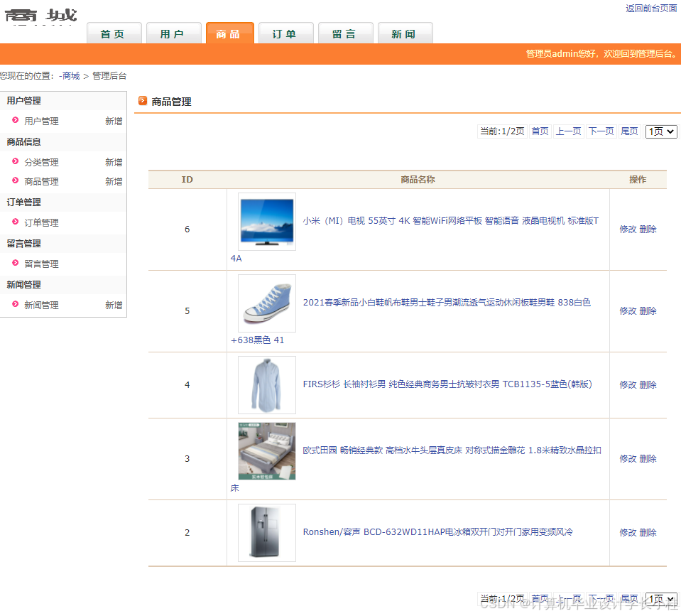Viewport: 681px width, 616px height.
Task: Click 下一页 in top pagination
Action: pyautogui.click(x=601, y=131)
